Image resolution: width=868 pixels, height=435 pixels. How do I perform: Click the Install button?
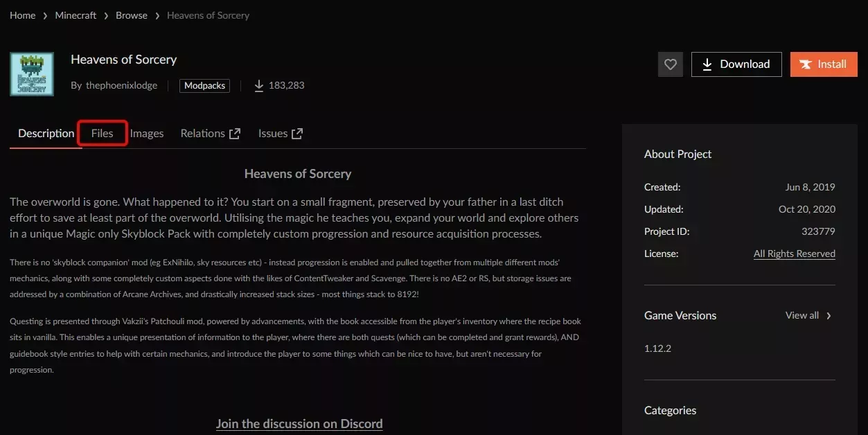824,64
